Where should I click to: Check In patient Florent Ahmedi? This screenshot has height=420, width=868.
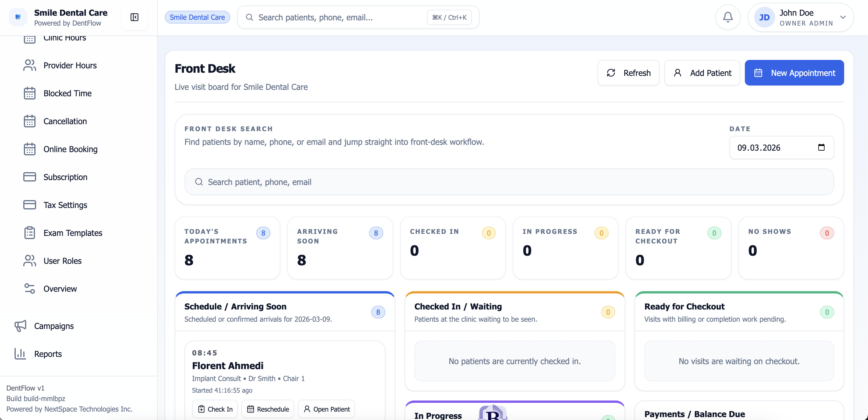click(x=215, y=409)
